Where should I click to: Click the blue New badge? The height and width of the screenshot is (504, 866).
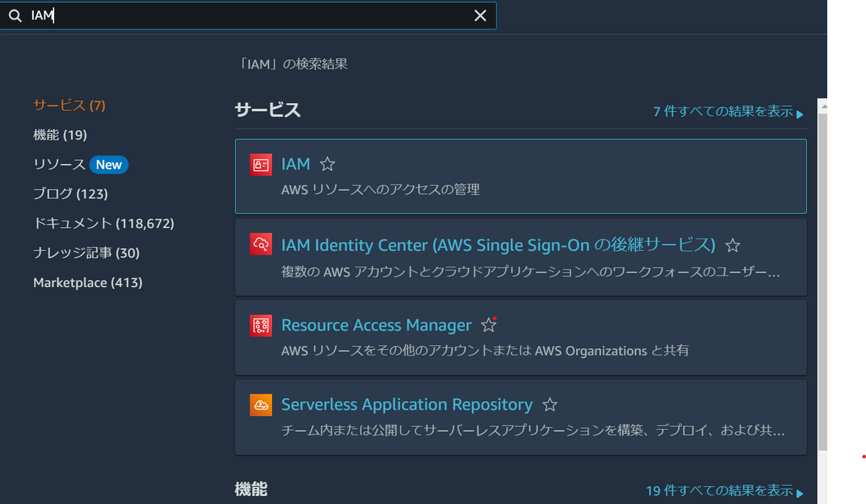point(109,165)
